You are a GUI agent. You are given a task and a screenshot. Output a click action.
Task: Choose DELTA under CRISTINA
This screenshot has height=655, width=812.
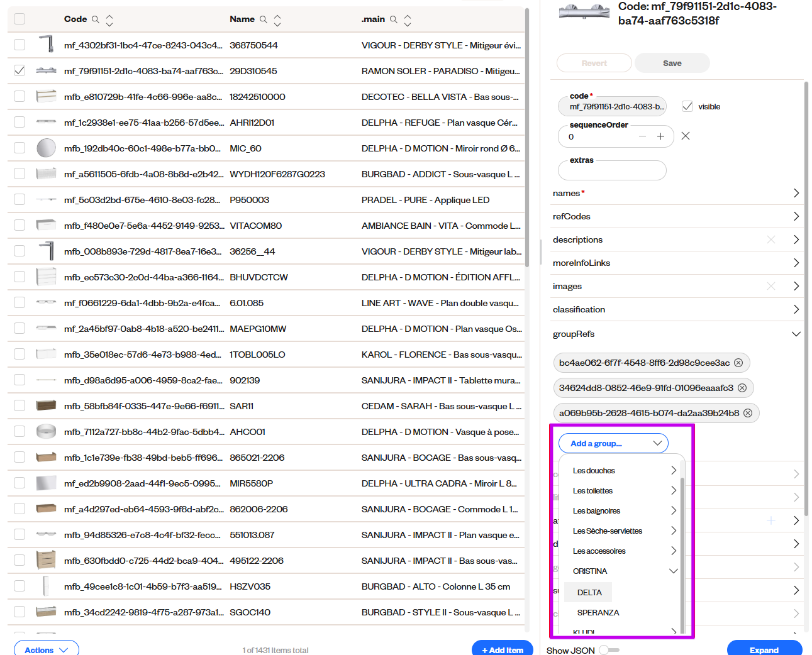(x=589, y=592)
